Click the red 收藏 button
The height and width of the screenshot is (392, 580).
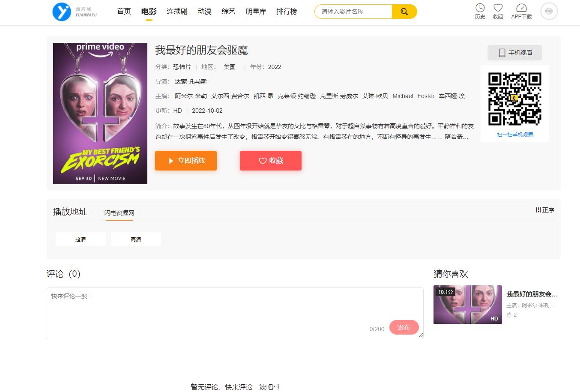point(271,161)
